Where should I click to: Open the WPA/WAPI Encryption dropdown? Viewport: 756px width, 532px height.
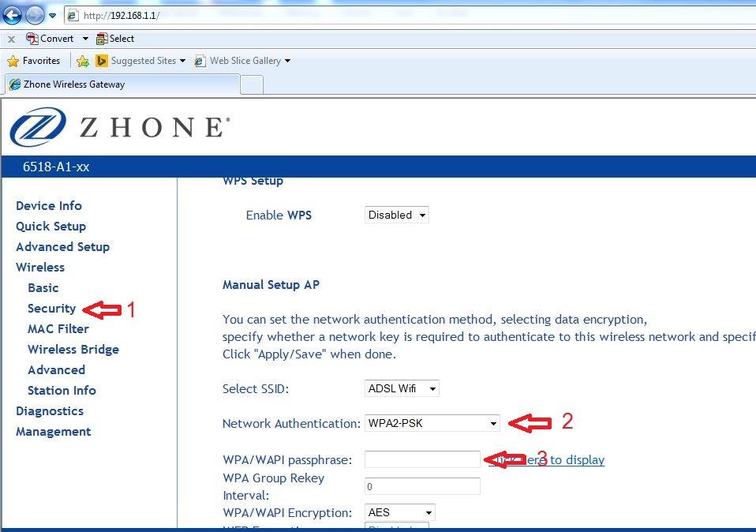(399, 512)
